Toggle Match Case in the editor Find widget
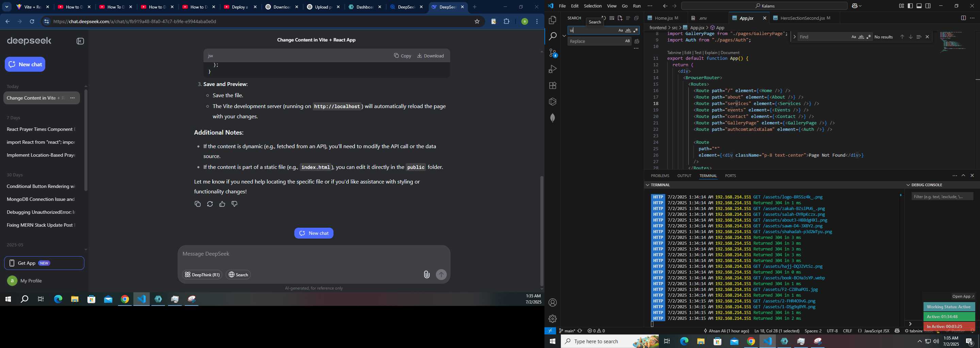Image resolution: width=980 pixels, height=348 pixels. [x=854, y=37]
